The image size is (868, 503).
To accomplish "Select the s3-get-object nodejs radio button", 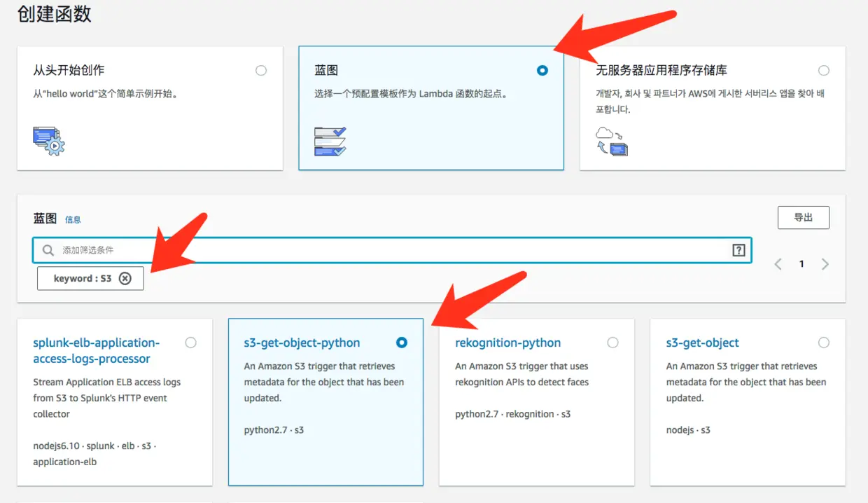I will (823, 343).
